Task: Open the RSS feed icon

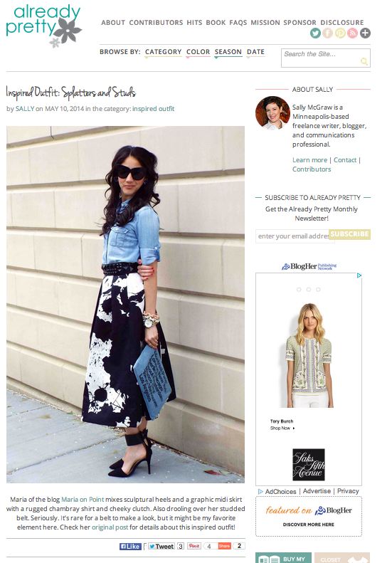Action: click(x=352, y=33)
